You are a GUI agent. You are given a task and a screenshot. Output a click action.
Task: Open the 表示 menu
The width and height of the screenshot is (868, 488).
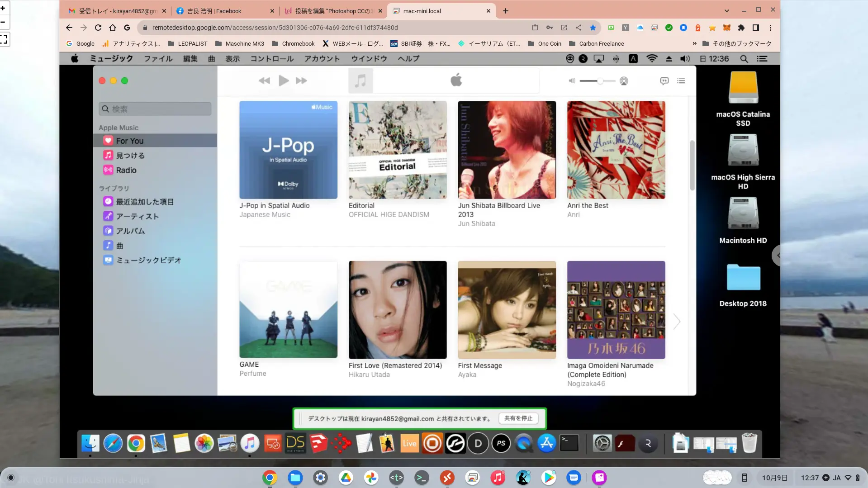point(232,58)
